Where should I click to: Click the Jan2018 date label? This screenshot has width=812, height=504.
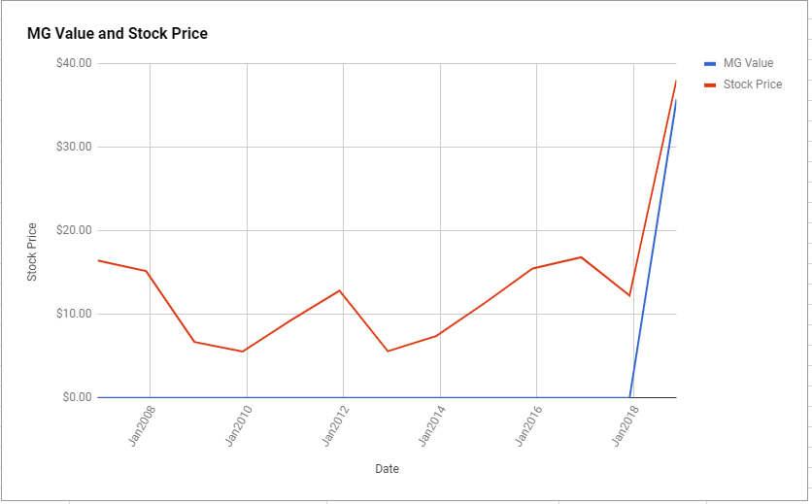pyautogui.click(x=626, y=426)
